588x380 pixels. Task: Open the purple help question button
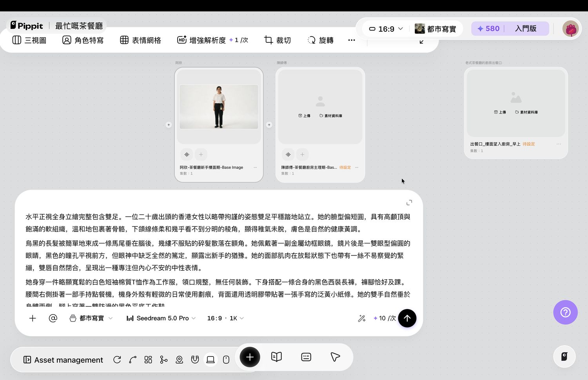click(565, 312)
